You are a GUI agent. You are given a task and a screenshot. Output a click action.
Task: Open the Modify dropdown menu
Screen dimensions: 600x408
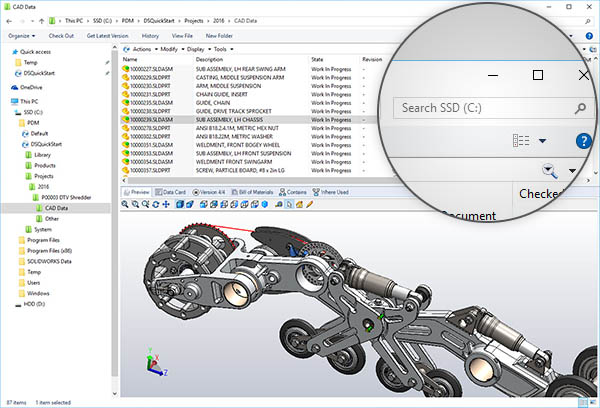(x=172, y=49)
